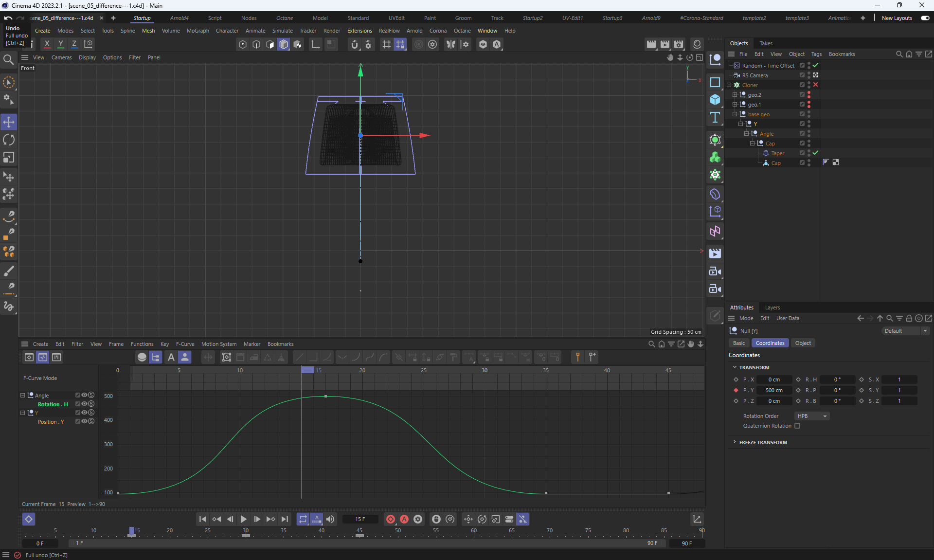Open the Rotation Order HPB dropdown
The height and width of the screenshot is (560, 934).
[x=811, y=416]
